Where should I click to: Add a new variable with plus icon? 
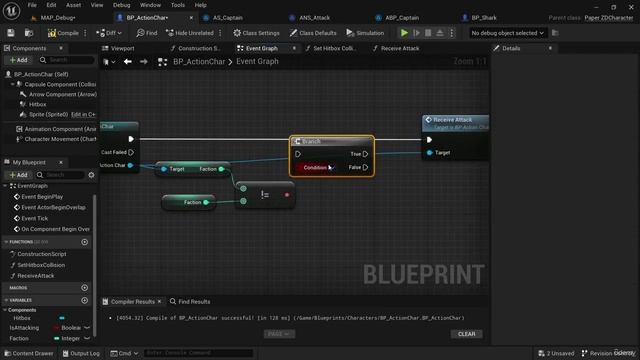pos(84,300)
